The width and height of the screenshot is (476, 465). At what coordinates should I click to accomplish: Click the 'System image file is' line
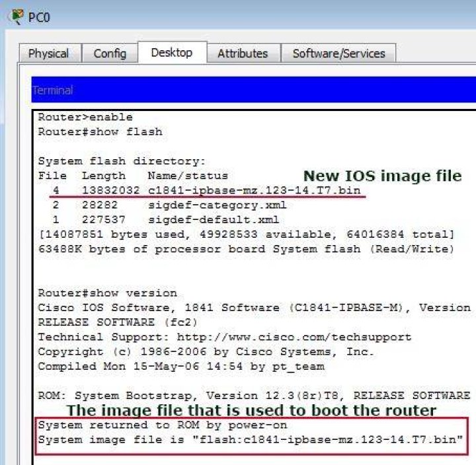click(x=251, y=439)
